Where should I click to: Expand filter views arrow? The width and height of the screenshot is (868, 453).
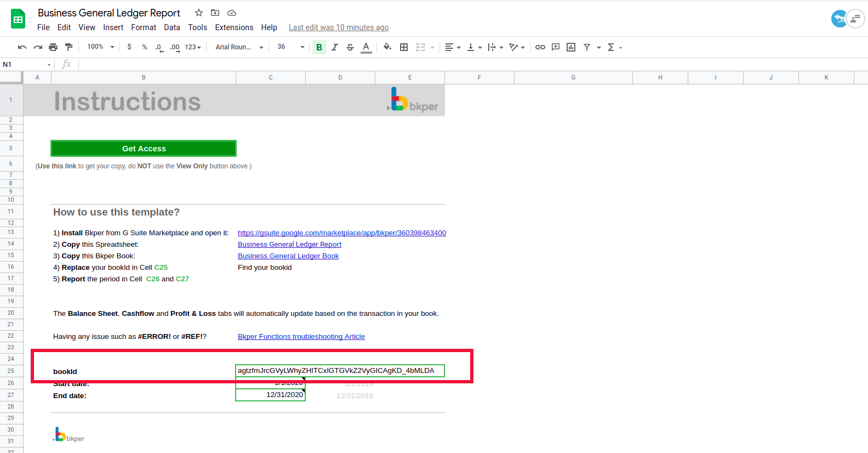pos(599,47)
